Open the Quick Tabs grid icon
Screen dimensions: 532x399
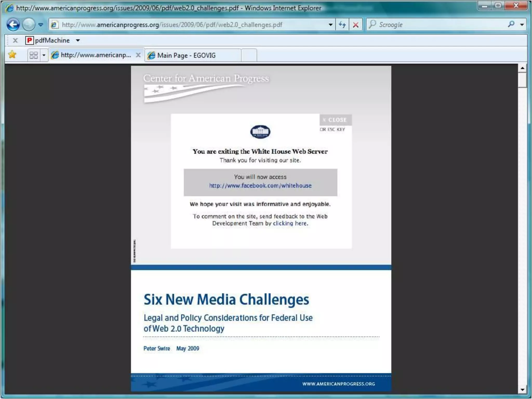tap(34, 55)
